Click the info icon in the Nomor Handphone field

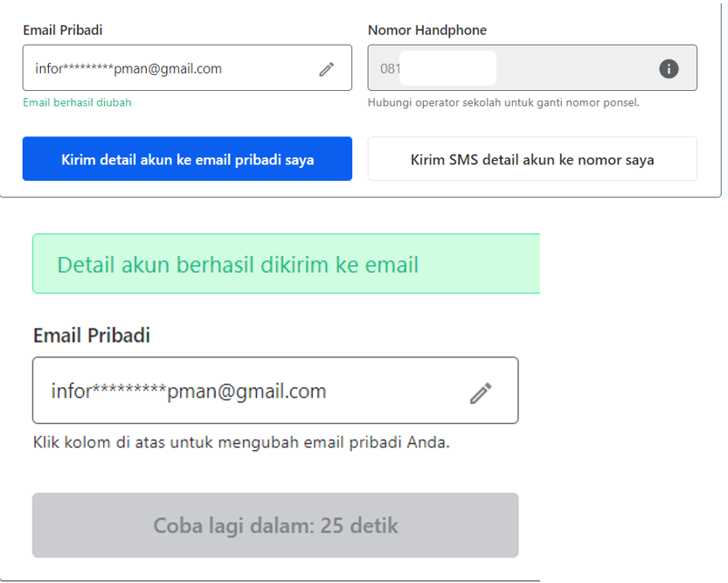tap(669, 69)
